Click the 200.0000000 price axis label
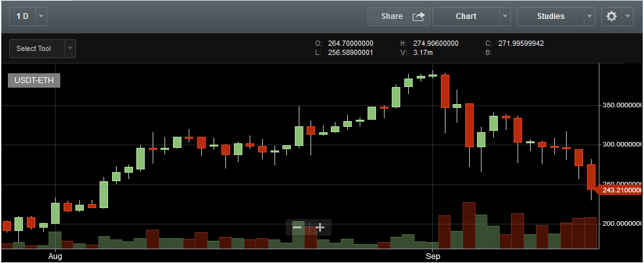 [622, 224]
